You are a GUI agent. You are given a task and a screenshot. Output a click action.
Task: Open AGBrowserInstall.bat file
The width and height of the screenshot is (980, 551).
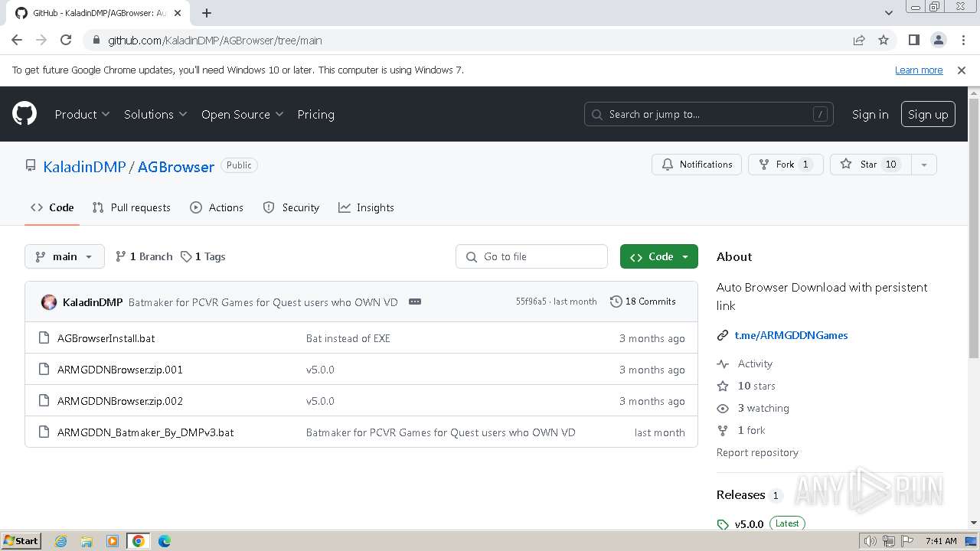(x=106, y=338)
